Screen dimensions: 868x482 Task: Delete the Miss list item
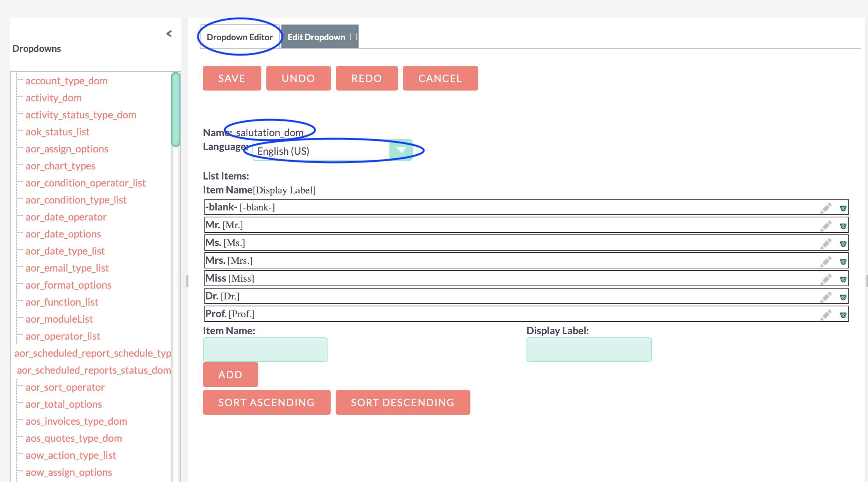coord(843,280)
